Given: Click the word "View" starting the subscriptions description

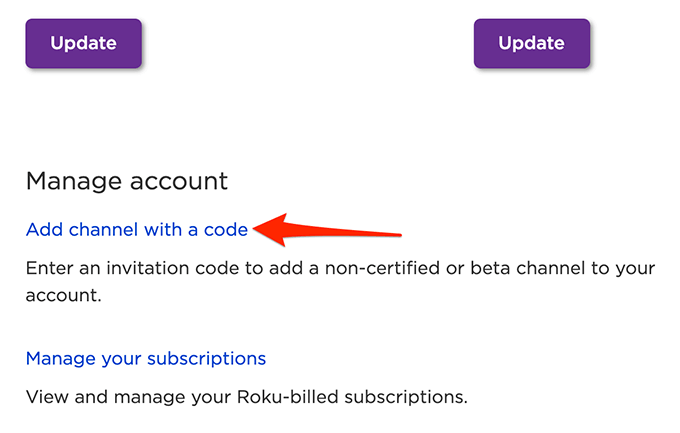Looking at the screenshot, I should point(46,396).
